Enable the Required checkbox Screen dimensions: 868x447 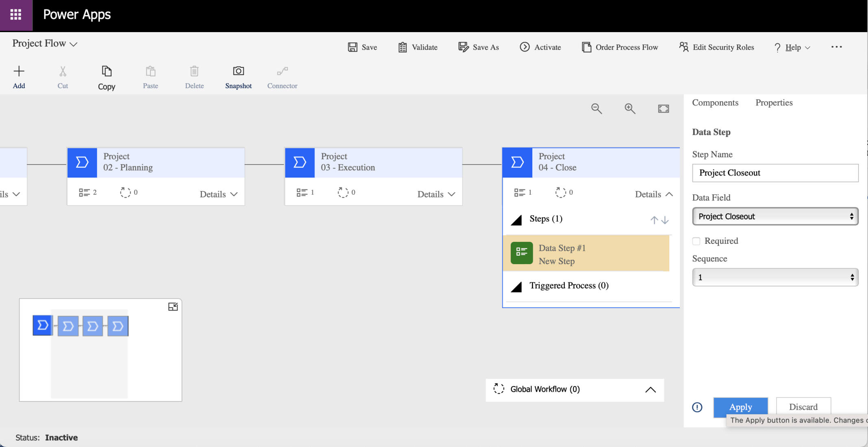697,241
